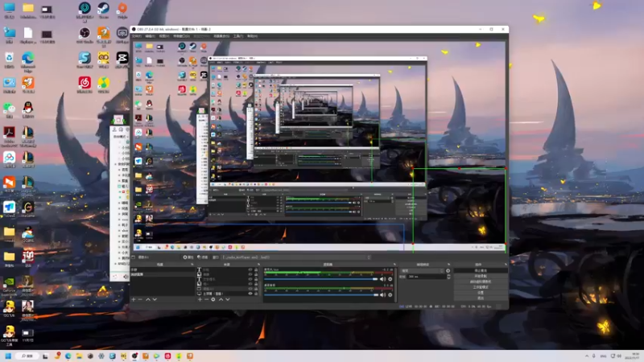Viewport: 644px width, 362px height.
Task: Open the CapCut desktop shortcut
Action: 122,57
